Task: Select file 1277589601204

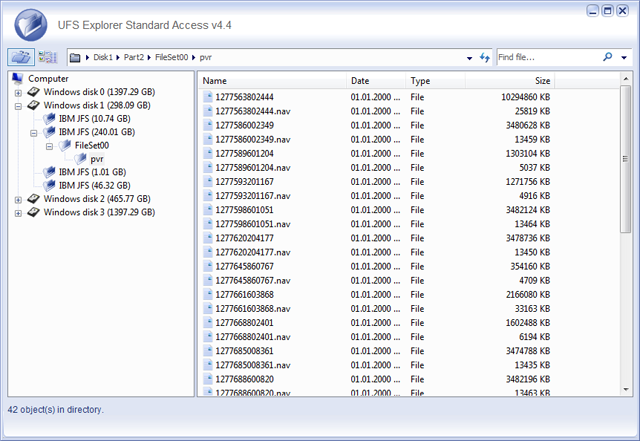Action: [x=244, y=154]
